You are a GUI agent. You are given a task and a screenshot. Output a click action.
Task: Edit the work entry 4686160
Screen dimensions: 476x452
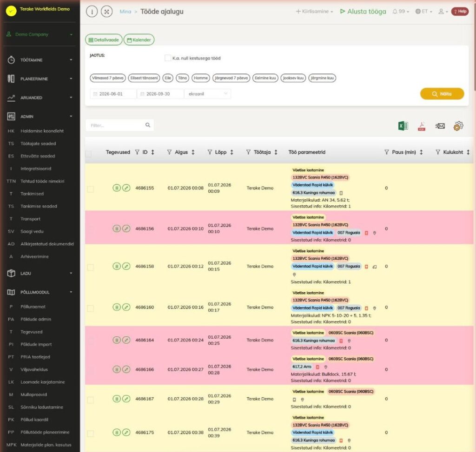[x=126, y=308]
